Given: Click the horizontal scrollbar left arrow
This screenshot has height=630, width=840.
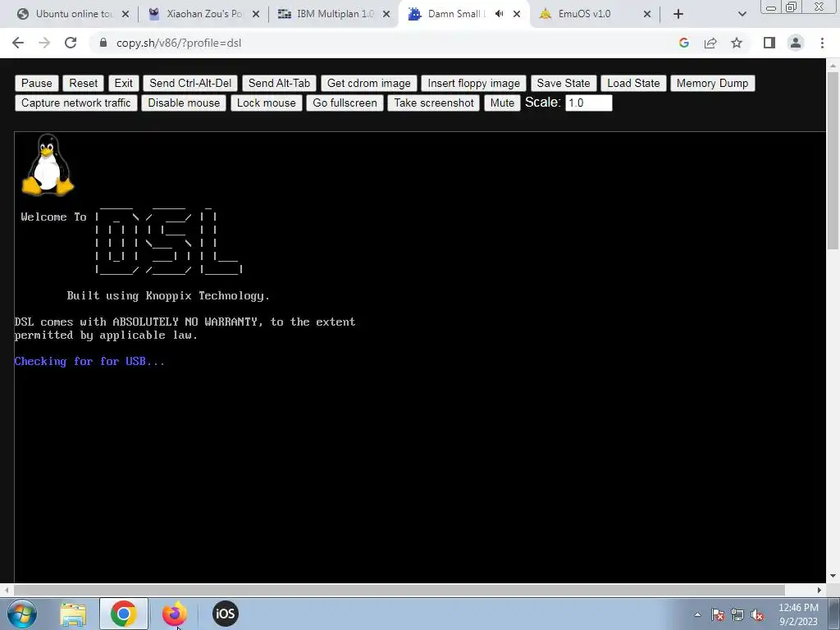Looking at the screenshot, I should pos(7,590).
